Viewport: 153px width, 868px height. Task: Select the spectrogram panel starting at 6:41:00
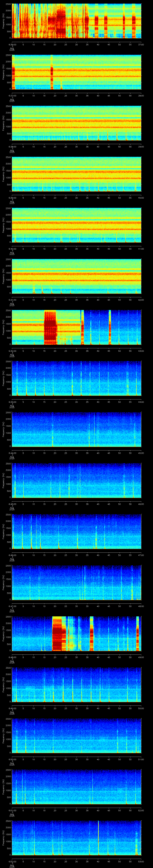(x=76, y=276)
